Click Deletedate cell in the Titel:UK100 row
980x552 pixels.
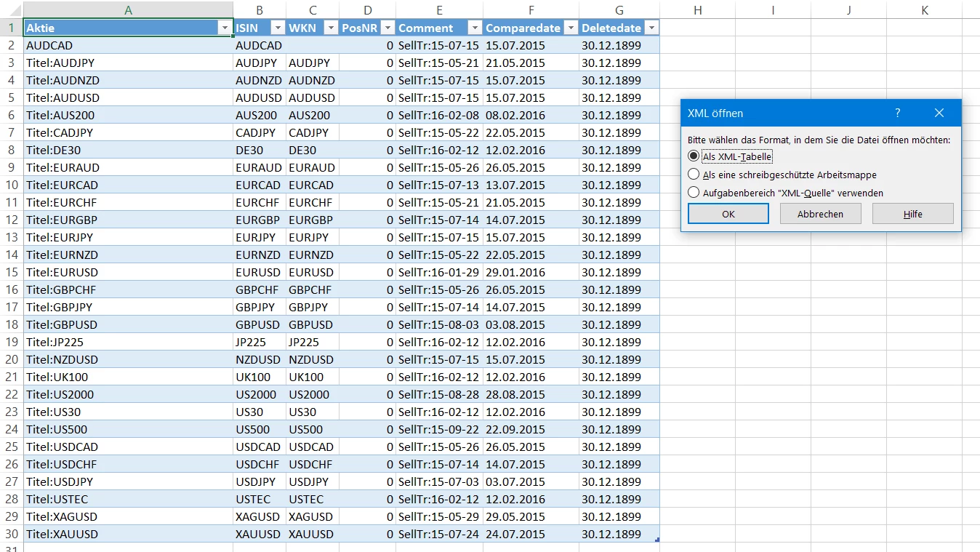tap(619, 377)
